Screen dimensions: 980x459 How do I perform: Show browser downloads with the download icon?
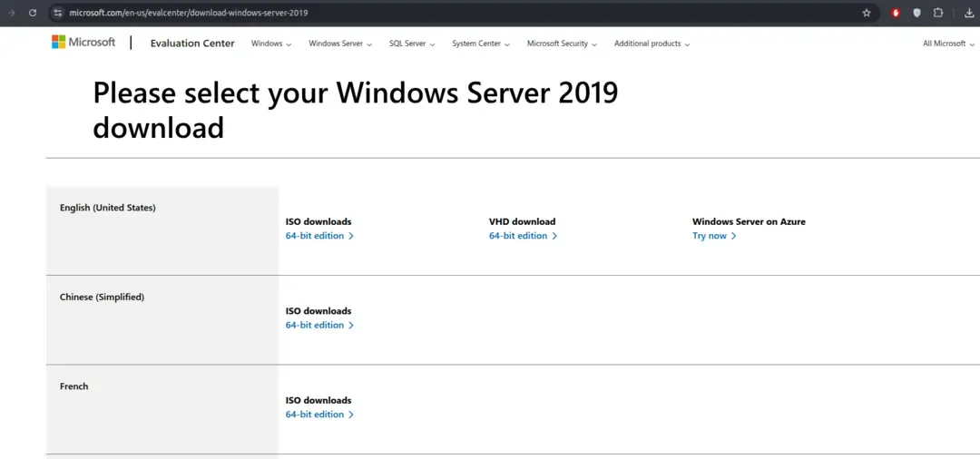coord(969,13)
